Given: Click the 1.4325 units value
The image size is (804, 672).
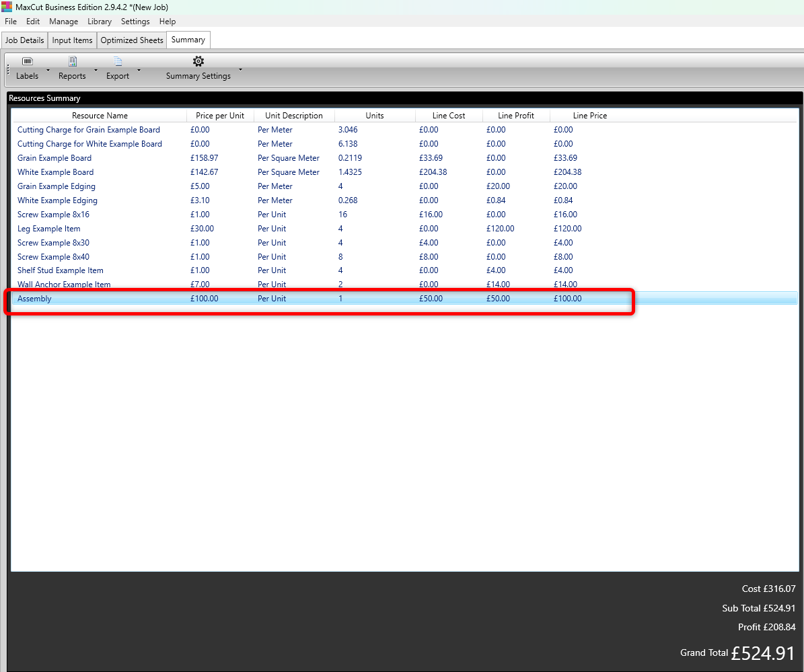Looking at the screenshot, I should (x=350, y=172).
